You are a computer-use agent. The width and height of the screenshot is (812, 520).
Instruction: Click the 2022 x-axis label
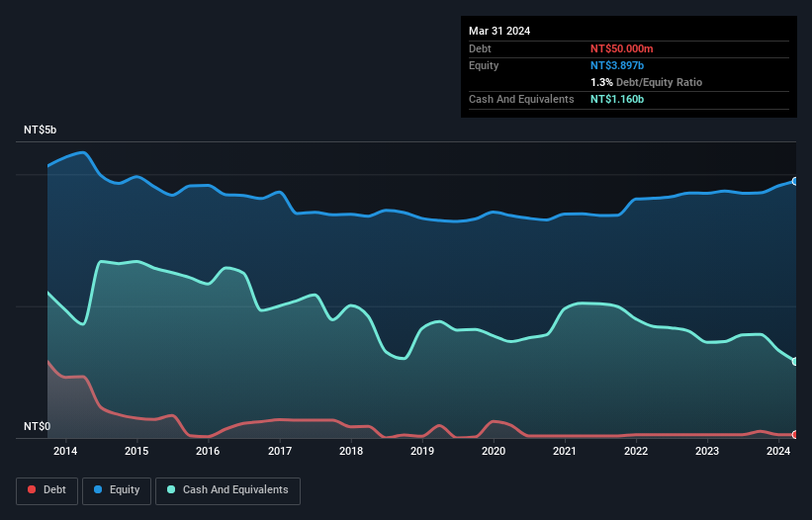636,451
